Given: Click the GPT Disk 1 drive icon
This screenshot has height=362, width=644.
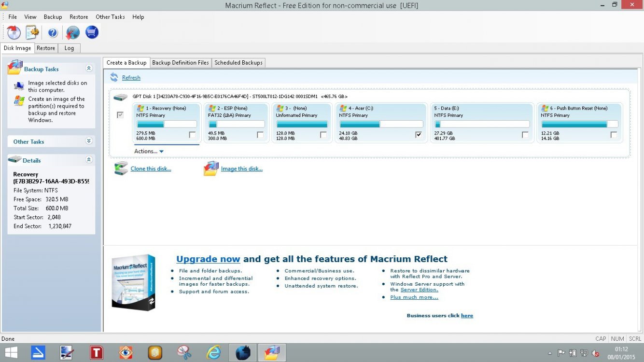Looking at the screenshot, I should pyautogui.click(x=121, y=97).
